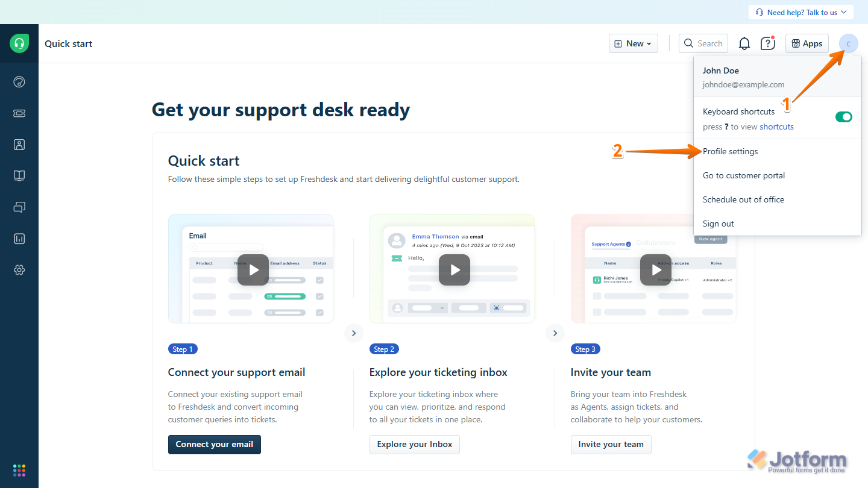Screen dimensions: 868x488
Task: Click the notifications bell icon
Action: 744,43
